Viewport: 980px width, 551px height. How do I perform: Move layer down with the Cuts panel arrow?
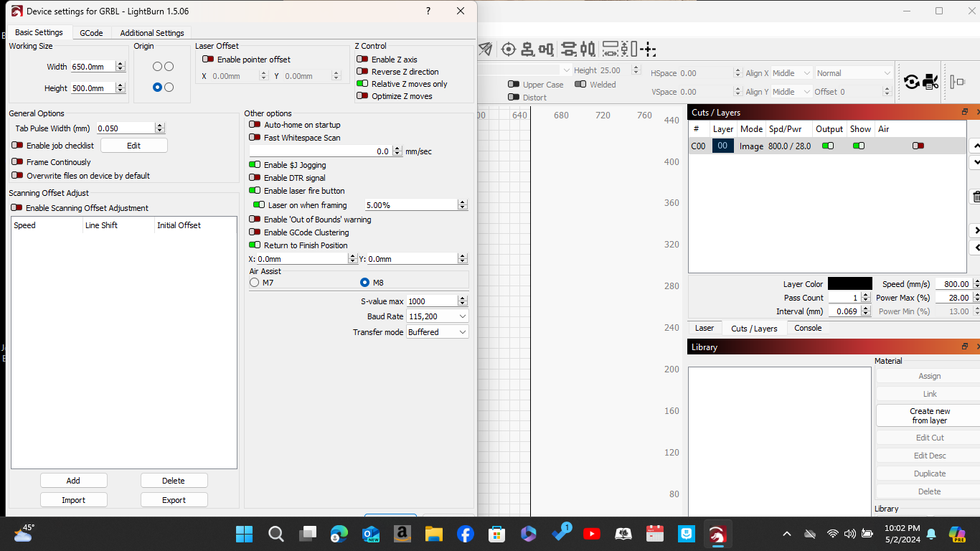pyautogui.click(x=975, y=163)
